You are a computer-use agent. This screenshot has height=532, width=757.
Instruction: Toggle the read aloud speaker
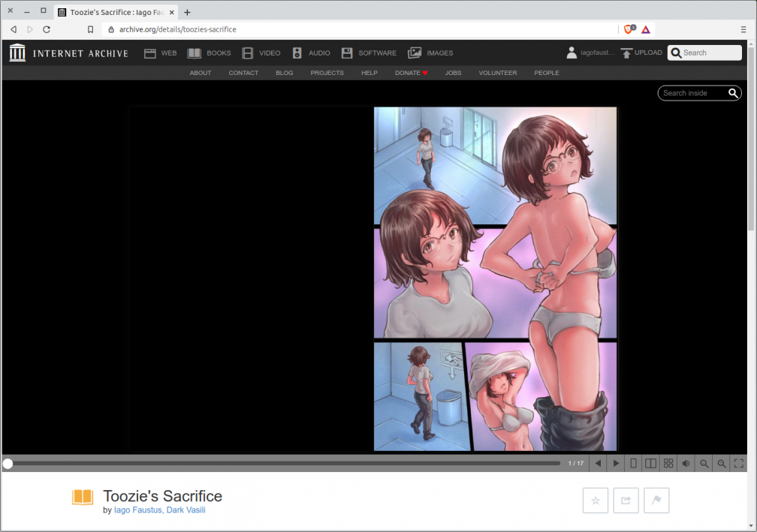(x=686, y=464)
